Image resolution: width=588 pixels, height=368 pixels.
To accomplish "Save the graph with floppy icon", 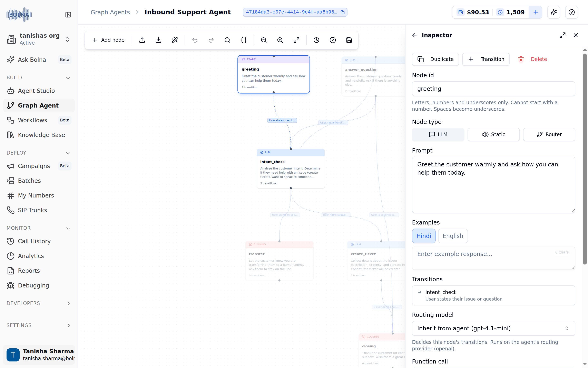I will [349, 40].
